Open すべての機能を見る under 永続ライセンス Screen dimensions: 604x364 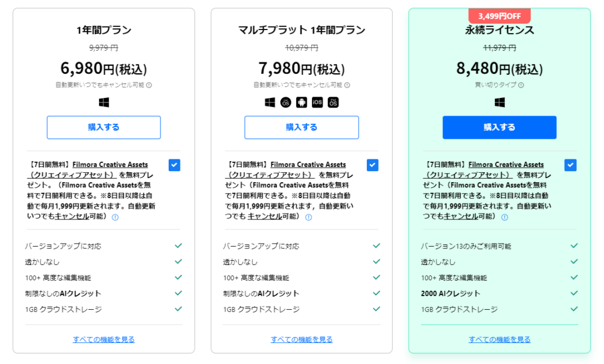click(x=500, y=340)
